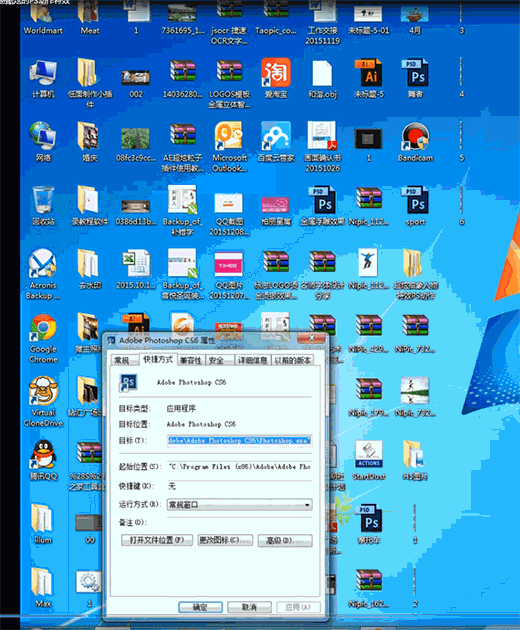Select the 1 black thumbnail image file
The width and height of the screenshot is (520, 630).
[x=369, y=139]
